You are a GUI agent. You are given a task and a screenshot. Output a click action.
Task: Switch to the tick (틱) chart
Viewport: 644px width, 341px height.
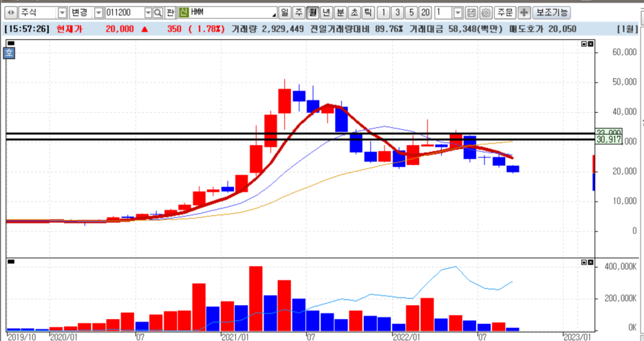pos(368,13)
